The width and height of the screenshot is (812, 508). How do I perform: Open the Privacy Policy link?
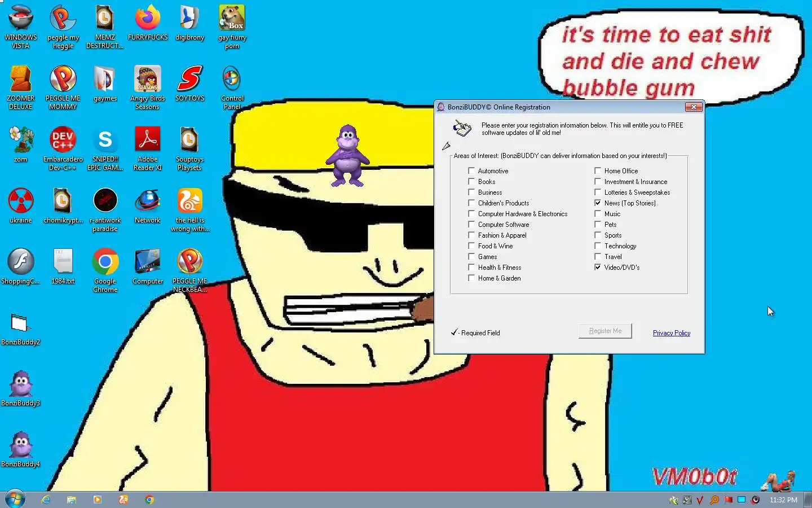(x=671, y=333)
